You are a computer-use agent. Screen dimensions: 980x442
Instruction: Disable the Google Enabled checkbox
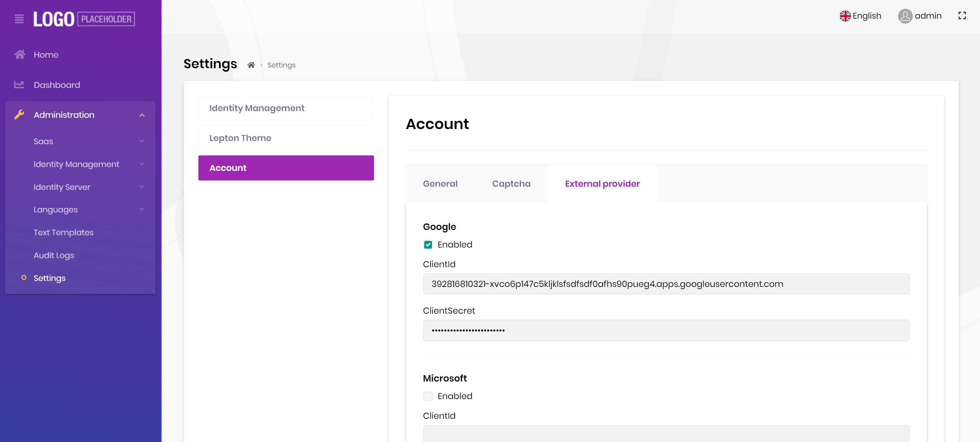click(428, 245)
